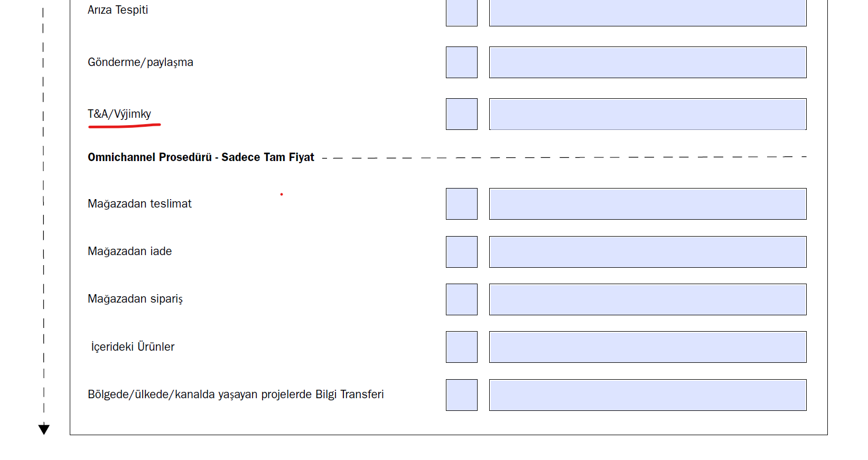868x460 pixels.
Task: Tick the small box next to Gönderme/paylaşma
Action: coord(462,62)
